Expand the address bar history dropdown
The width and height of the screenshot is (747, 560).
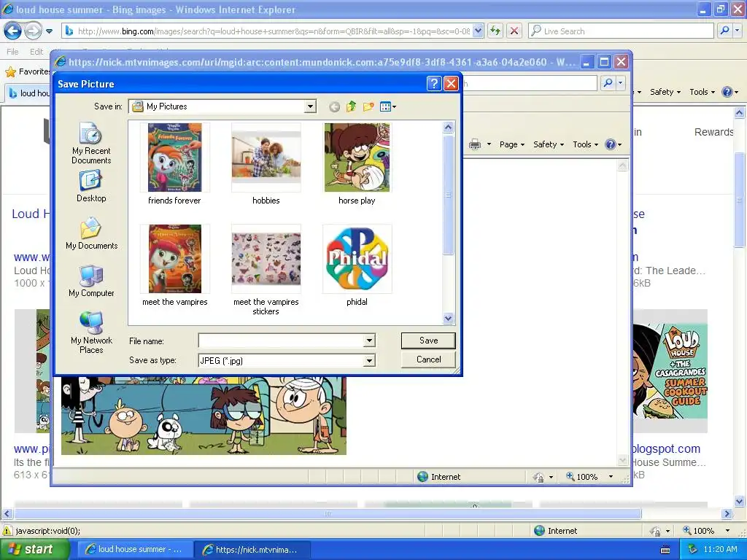click(479, 31)
